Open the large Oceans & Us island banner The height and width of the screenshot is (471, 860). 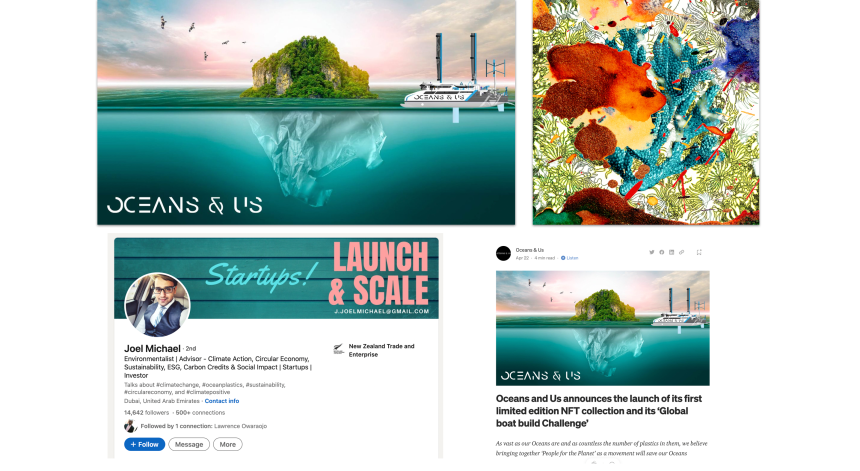click(x=306, y=112)
